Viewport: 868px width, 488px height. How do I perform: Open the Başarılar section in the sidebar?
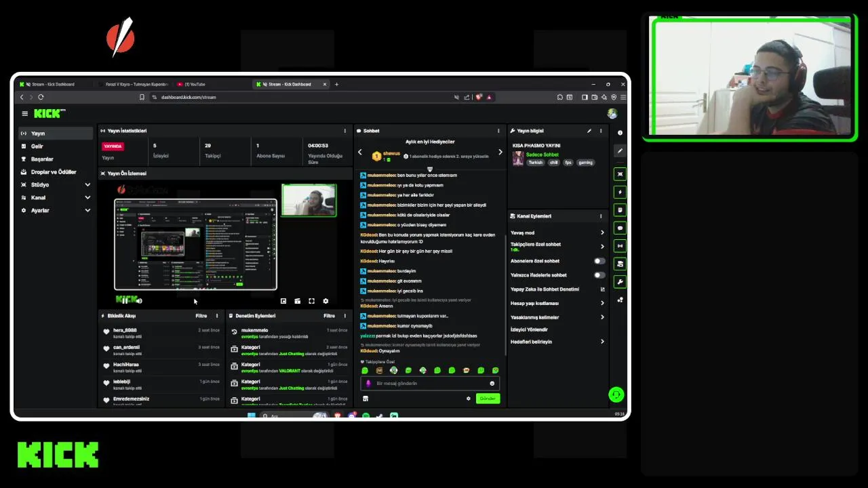coord(56,159)
